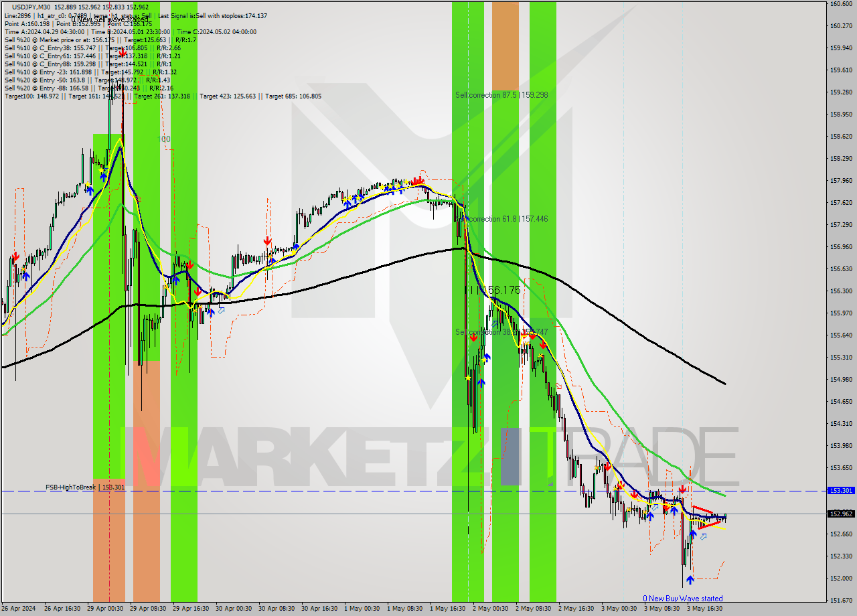Select the 'Sell %20 @ Entry -88: 166.58' line
Viewport: 857px width, 616px height.
[89, 88]
